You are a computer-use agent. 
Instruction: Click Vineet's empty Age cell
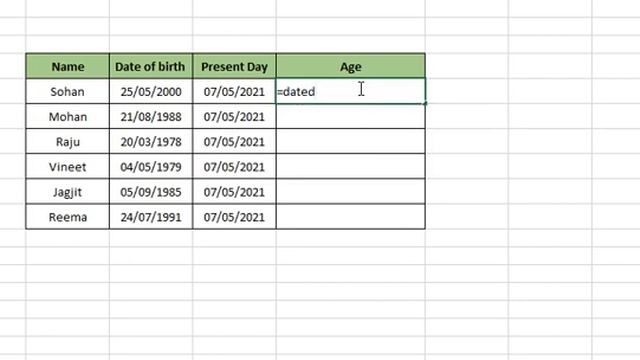(351, 166)
